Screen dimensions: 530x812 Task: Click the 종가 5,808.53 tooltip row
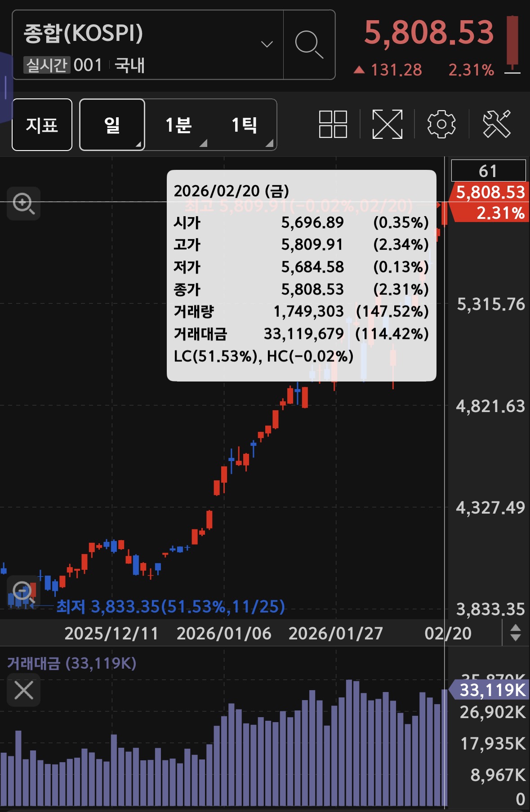pos(301,289)
